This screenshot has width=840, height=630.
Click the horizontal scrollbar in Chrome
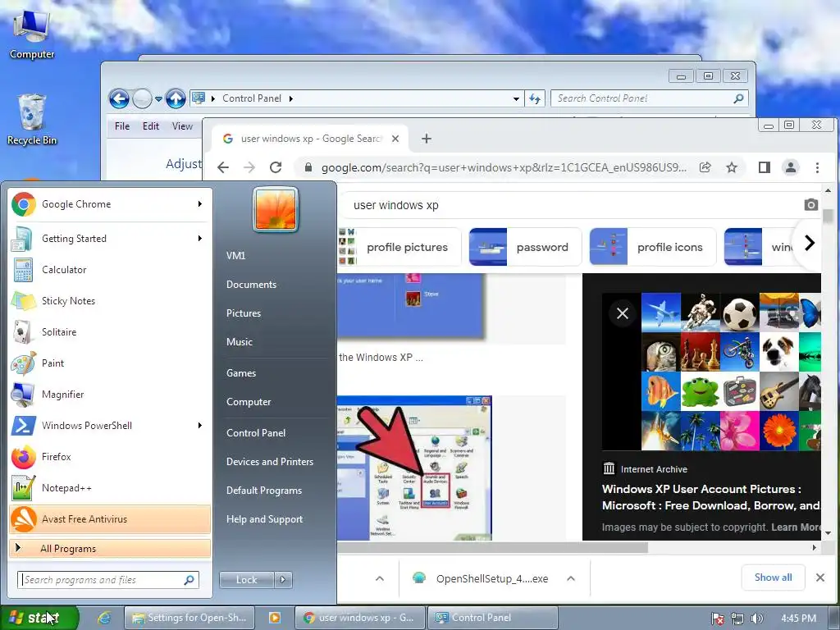(492, 547)
